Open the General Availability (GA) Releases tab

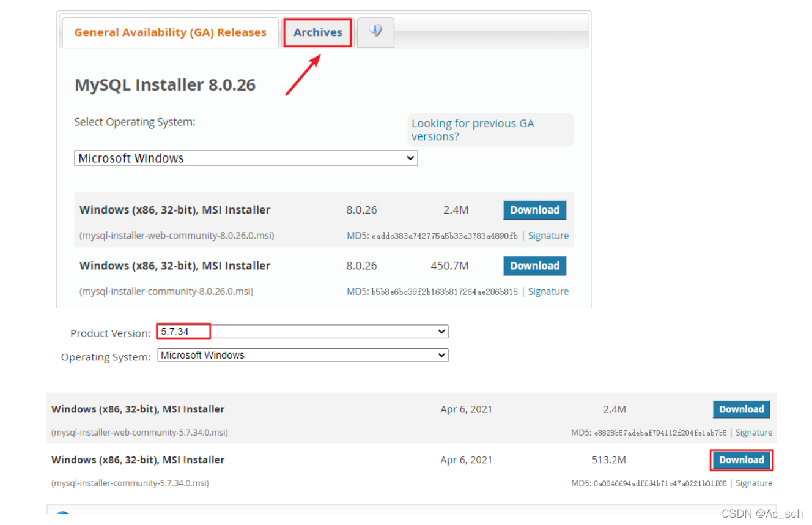click(170, 32)
